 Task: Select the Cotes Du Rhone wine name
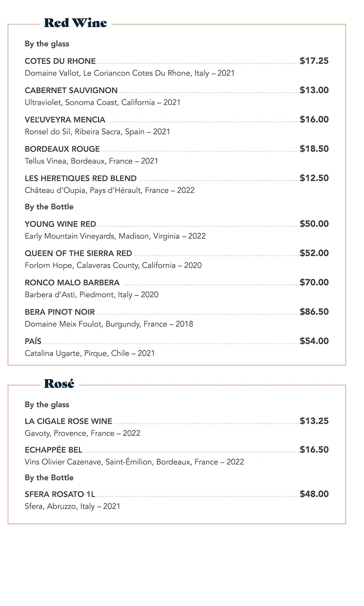(60, 61)
